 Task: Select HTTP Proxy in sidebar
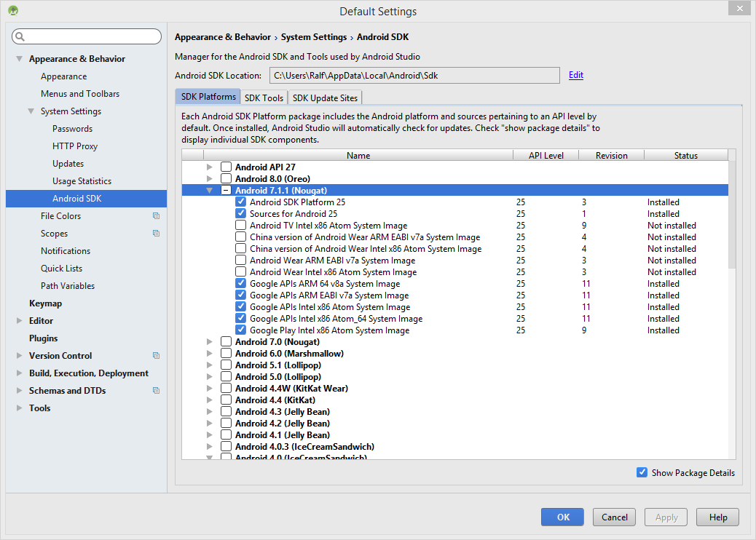point(75,146)
